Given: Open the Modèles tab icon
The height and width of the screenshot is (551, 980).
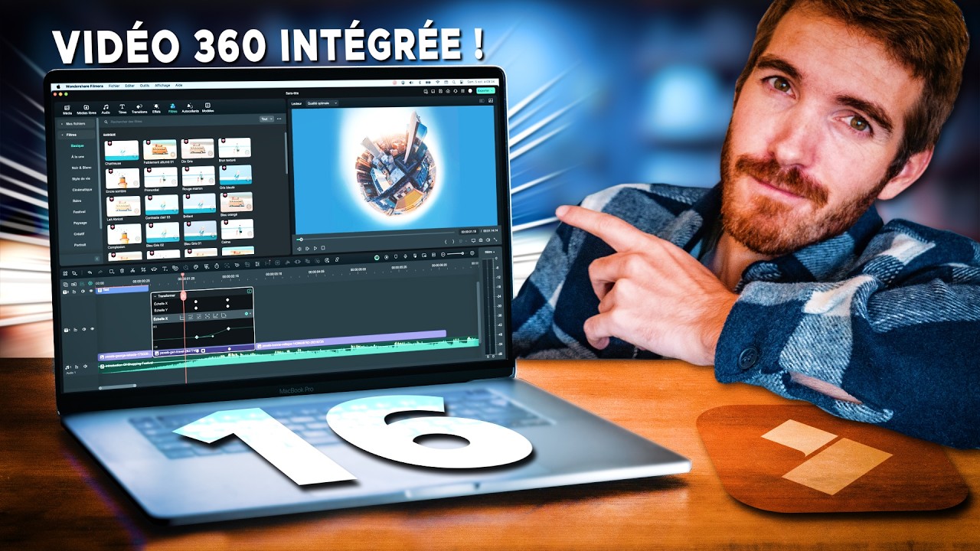Looking at the screenshot, I should (207, 106).
